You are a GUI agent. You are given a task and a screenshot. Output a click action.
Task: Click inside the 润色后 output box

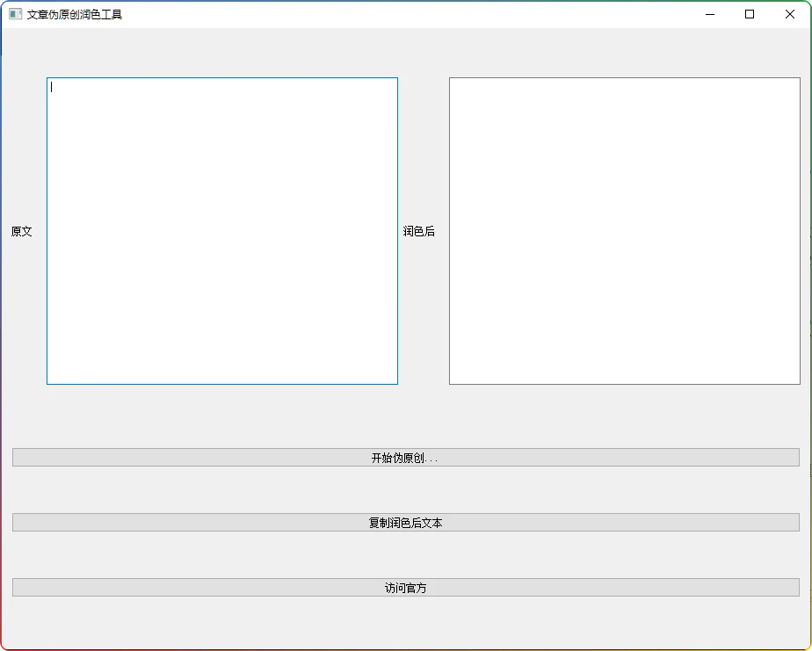[x=624, y=231]
